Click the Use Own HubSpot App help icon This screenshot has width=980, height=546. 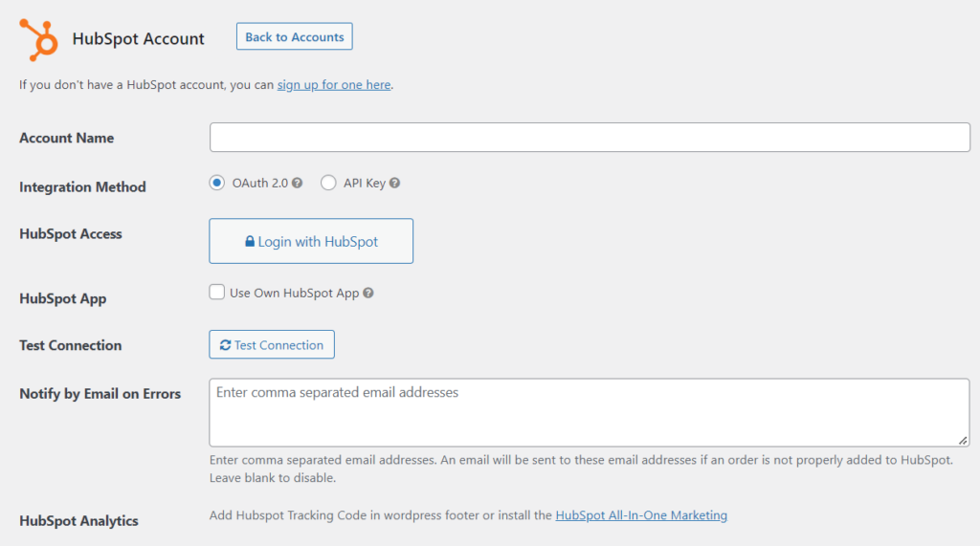pyautogui.click(x=368, y=293)
